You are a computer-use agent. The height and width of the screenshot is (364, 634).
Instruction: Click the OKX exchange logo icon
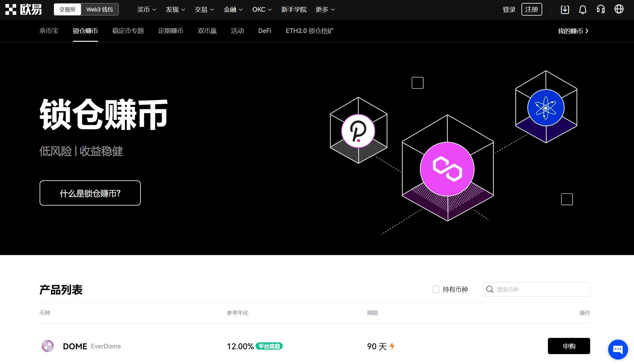[11, 9]
